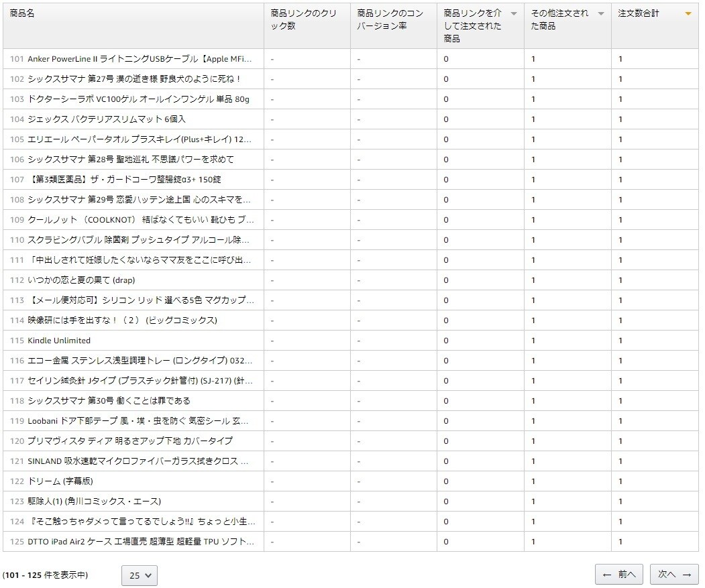Select row 103 ドクターシーラボ VC100ゲル
Screen dimensions: 705x588
[351, 99]
